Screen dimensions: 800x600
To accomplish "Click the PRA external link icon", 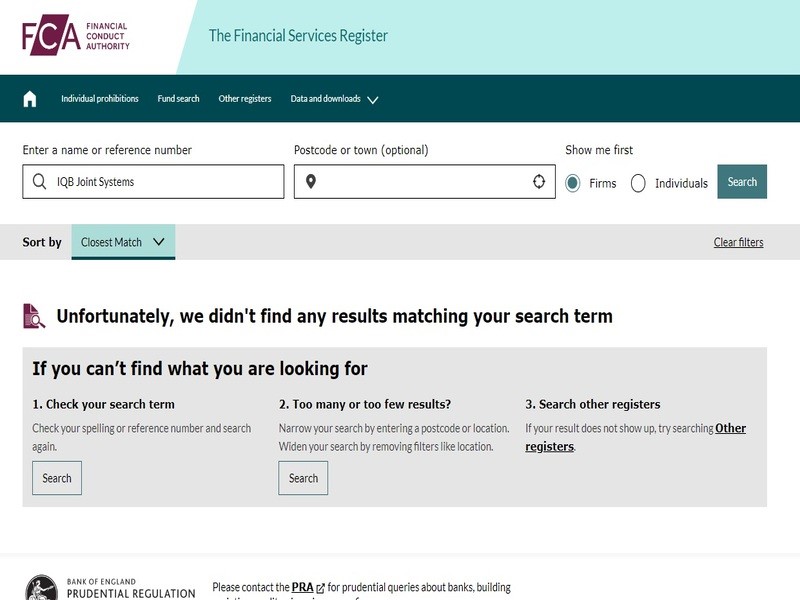I will click(x=320, y=588).
